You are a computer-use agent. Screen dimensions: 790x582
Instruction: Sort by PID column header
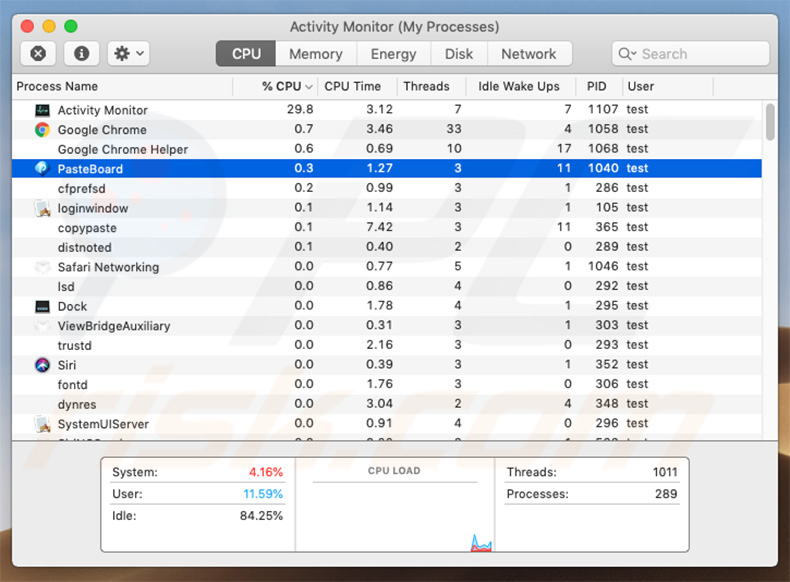[x=597, y=86]
